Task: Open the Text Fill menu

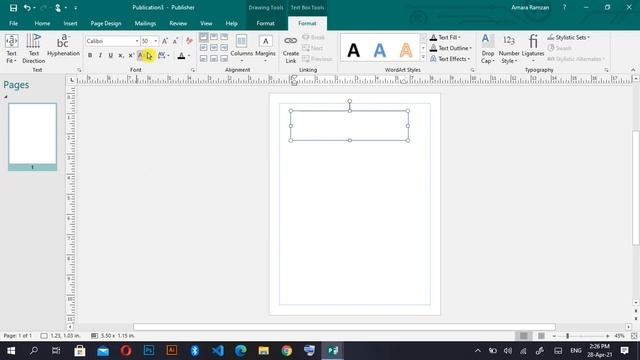Action: pyautogui.click(x=446, y=37)
